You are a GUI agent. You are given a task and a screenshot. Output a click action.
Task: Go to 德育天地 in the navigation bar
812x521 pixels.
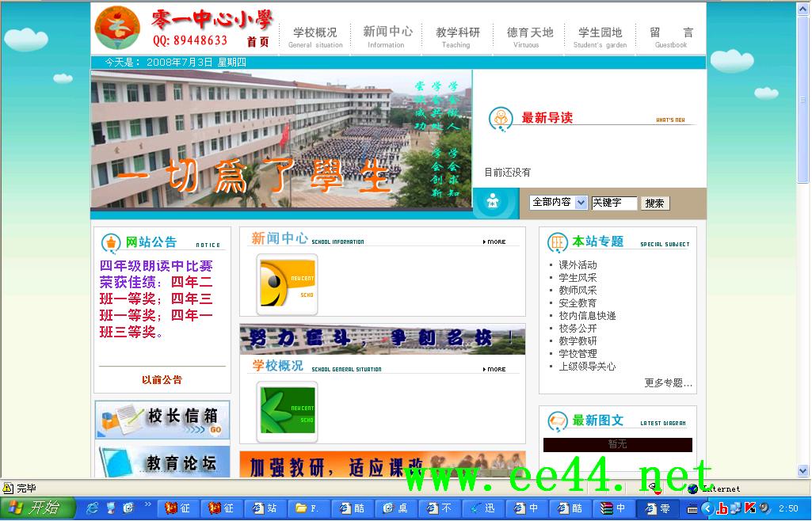[x=530, y=36]
